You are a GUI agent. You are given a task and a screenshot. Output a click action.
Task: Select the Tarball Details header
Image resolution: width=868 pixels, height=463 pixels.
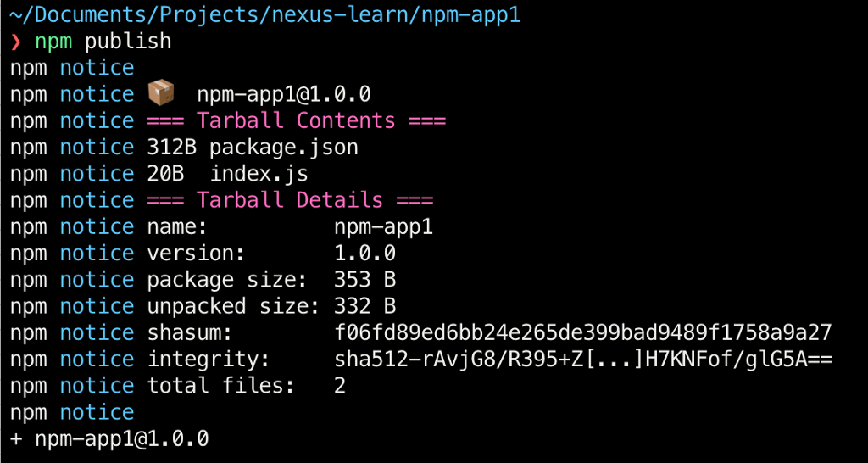point(290,200)
